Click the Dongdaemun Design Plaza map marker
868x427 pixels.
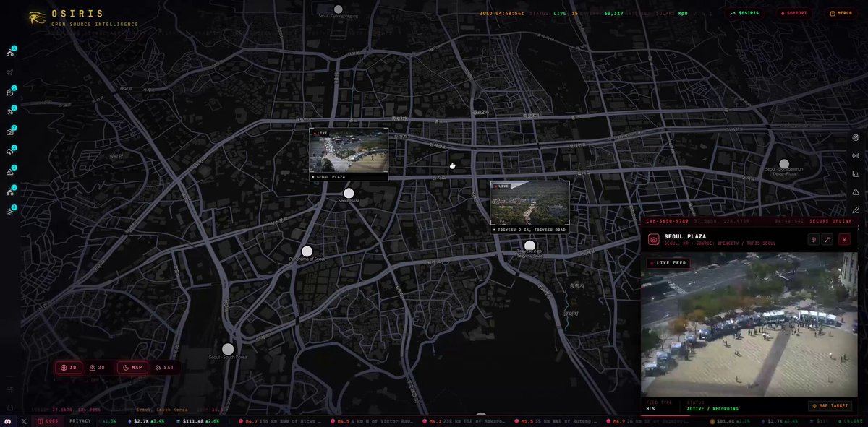coord(783,165)
